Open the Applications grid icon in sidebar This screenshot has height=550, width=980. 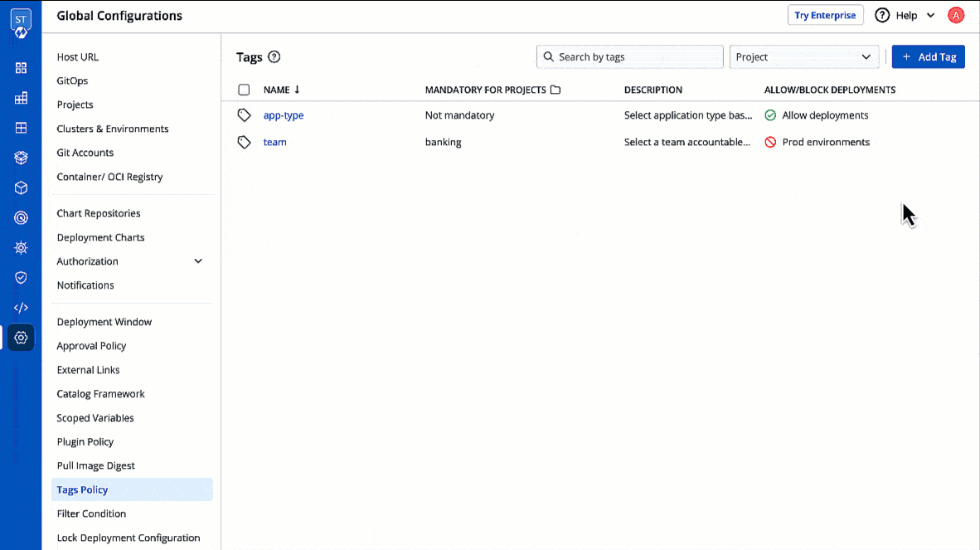point(21,68)
